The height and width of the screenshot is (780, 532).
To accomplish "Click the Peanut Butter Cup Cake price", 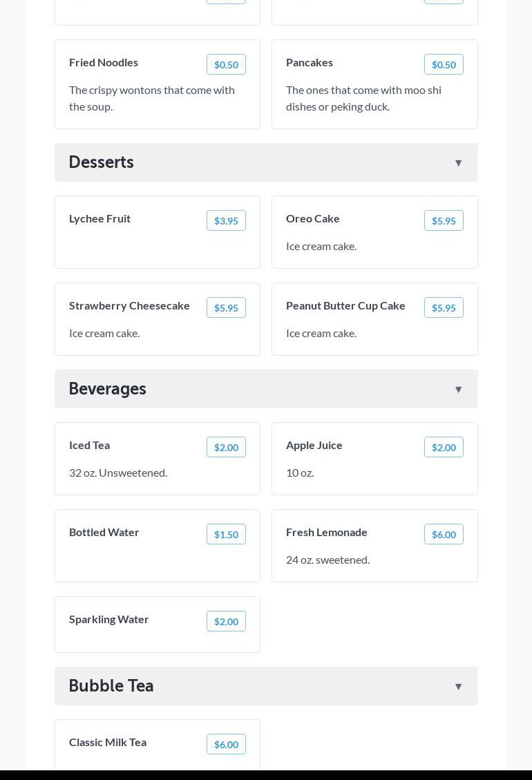I will pos(444,307).
